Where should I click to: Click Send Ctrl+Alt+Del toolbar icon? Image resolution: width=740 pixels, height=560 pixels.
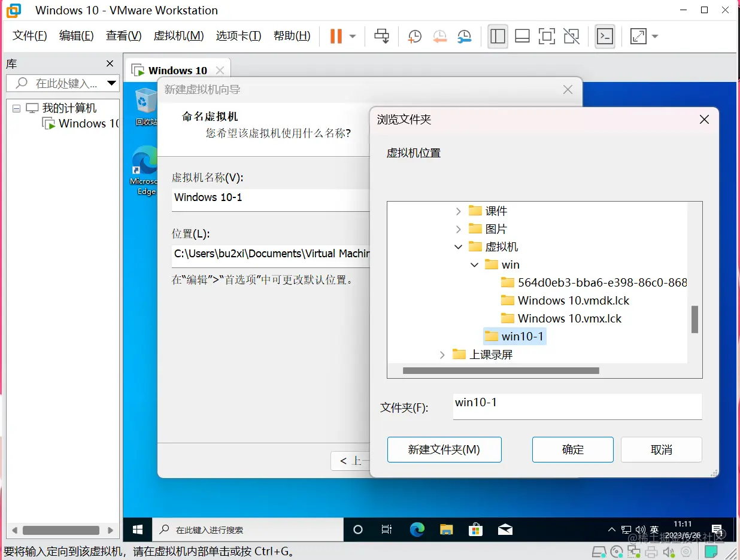pos(381,36)
